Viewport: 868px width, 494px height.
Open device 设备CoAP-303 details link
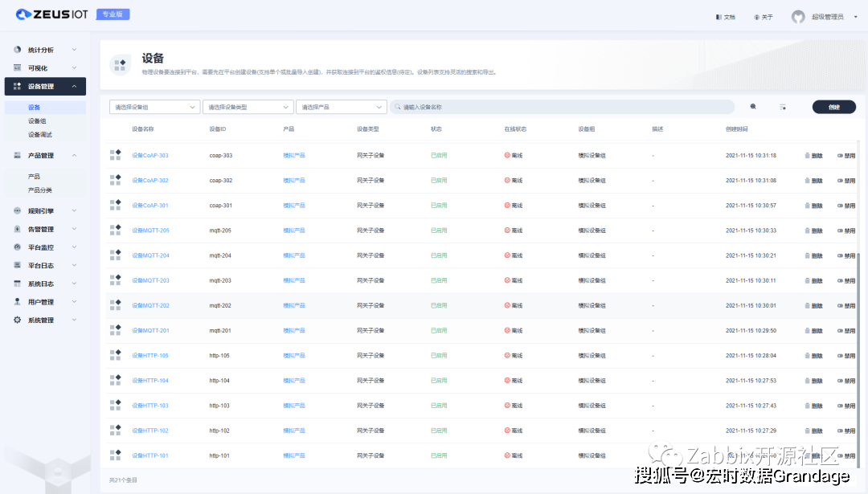150,155
